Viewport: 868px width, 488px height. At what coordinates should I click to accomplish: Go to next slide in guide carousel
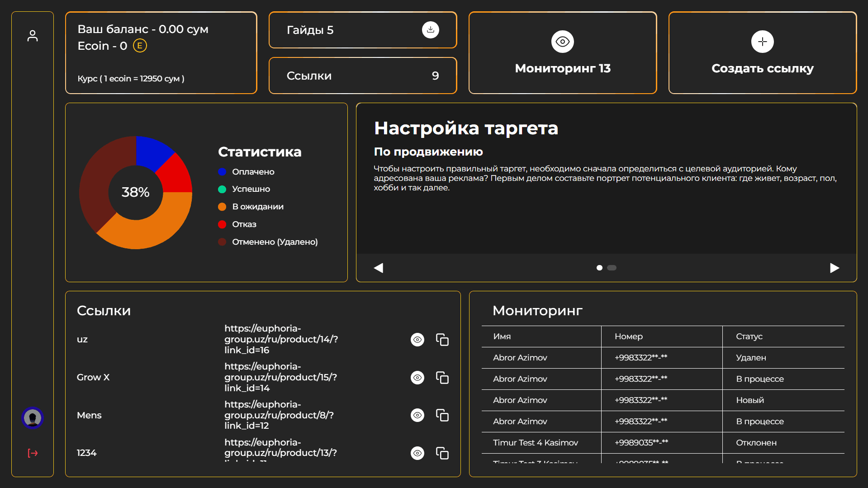point(835,268)
